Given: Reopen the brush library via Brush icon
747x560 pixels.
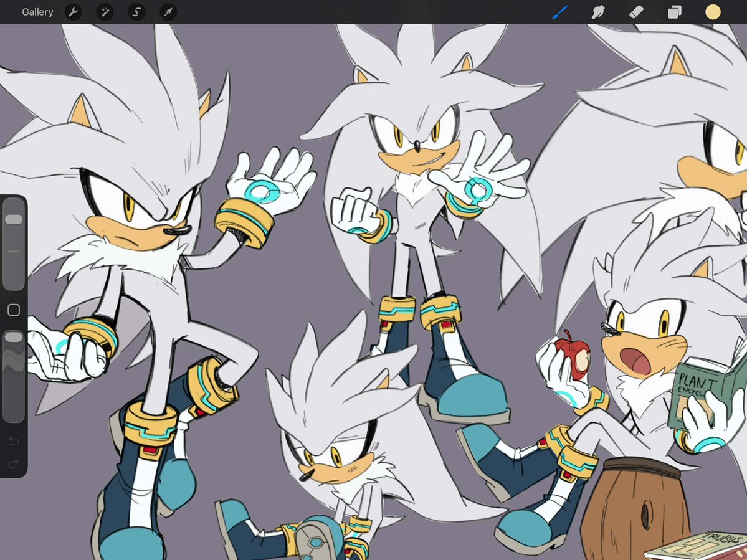Looking at the screenshot, I should pyautogui.click(x=559, y=12).
